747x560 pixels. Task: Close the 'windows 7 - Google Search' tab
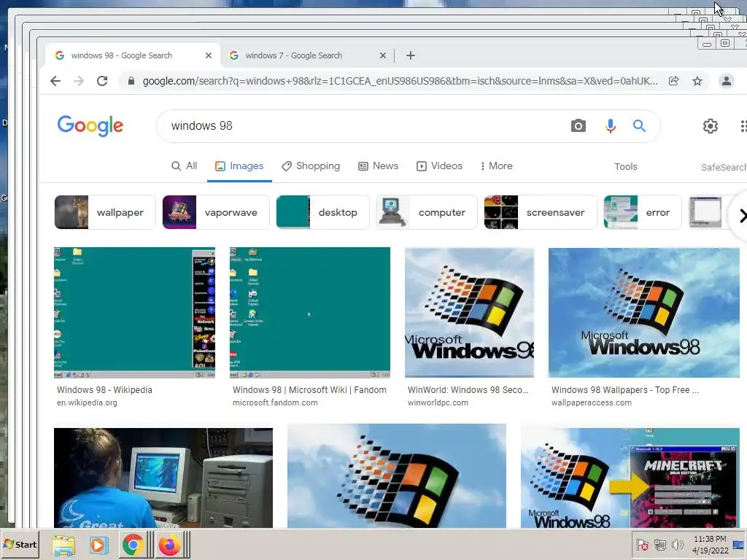[382, 55]
